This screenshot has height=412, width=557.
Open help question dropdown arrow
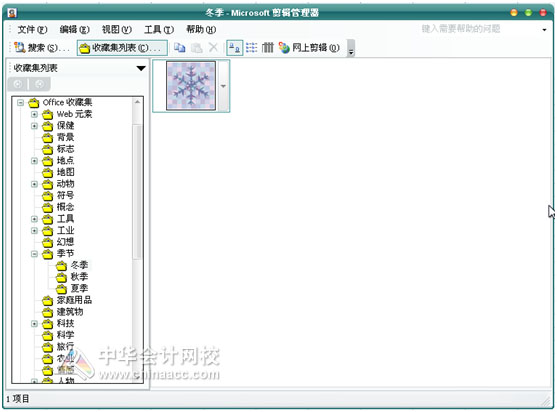tap(544, 30)
